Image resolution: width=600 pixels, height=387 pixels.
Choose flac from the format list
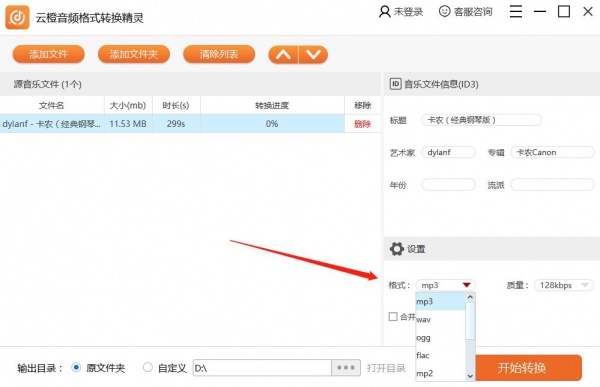[440, 355]
